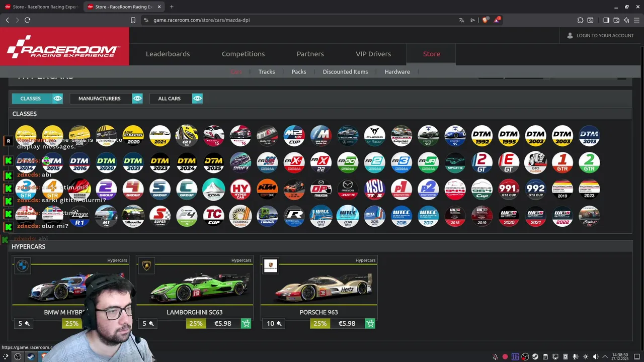Image resolution: width=644 pixels, height=362 pixels.
Task: Select the NSU TTS class badge
Action: (374, 189)
